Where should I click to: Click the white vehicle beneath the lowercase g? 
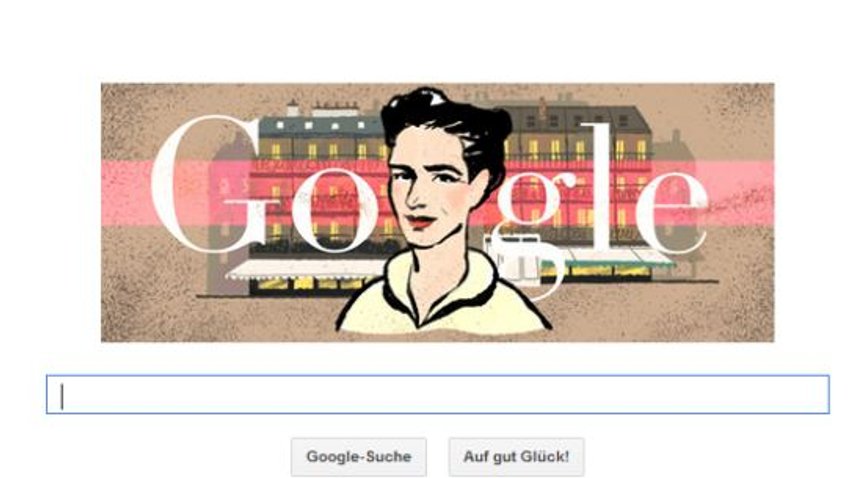514,257
